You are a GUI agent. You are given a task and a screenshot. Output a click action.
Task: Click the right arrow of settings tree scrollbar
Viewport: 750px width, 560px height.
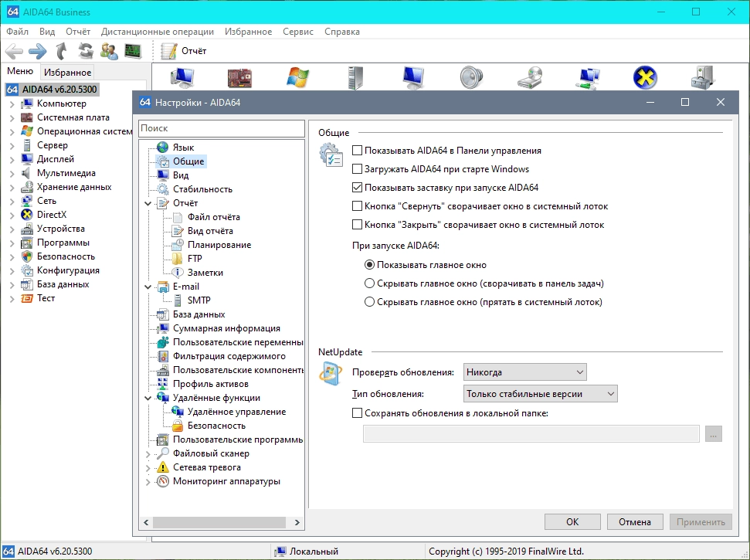297,522
